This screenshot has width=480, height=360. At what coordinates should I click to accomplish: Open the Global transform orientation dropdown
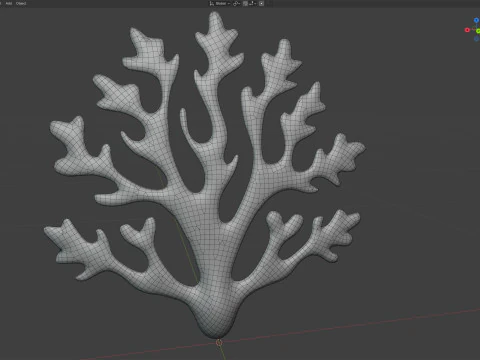pyautogui.click(x=220, y=3)
